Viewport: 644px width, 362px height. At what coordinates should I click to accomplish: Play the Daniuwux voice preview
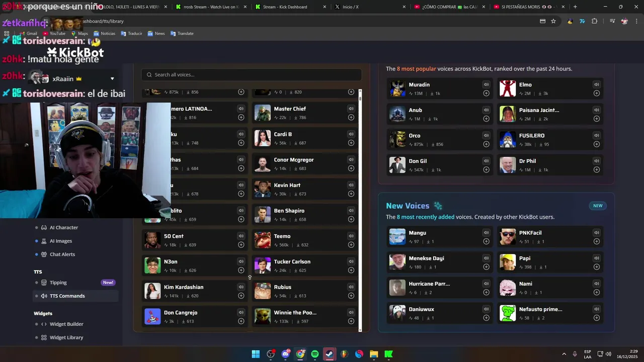coord(486,309)
